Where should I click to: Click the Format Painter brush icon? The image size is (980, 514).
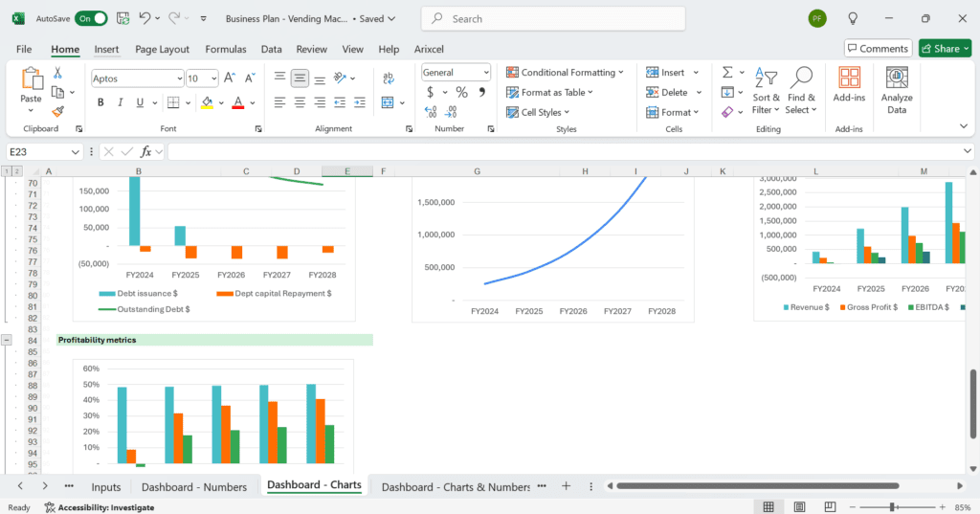pyautogui.click(x=57, y=111)
